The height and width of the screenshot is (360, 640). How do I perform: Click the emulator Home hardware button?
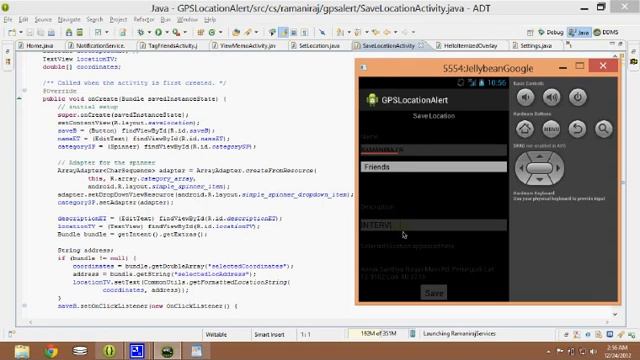[525, 129]
